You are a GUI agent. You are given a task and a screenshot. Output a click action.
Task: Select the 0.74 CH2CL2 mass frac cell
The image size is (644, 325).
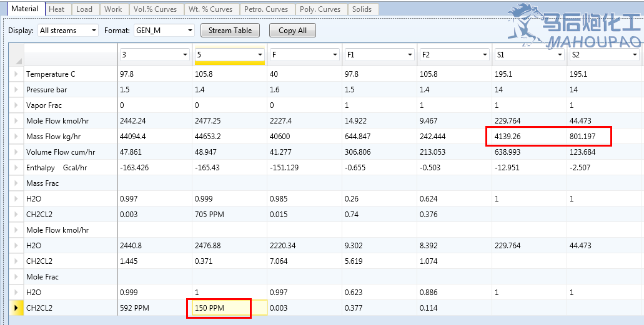[x=380, y=215]
